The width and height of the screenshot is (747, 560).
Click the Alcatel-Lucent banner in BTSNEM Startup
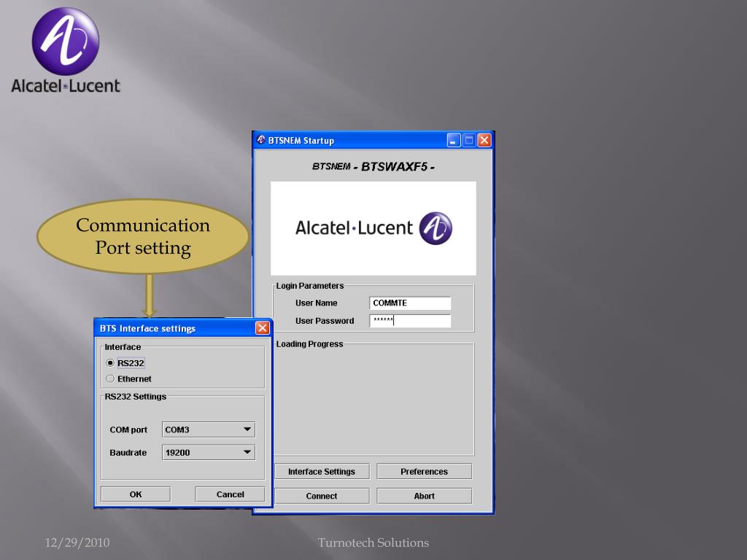pyautogui.click(x=373, y=228)
